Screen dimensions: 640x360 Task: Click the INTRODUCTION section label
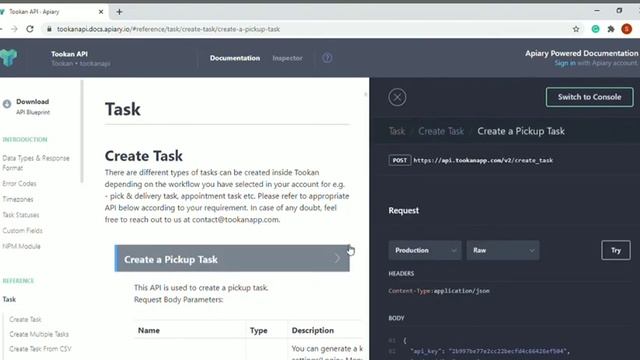pyautogui.click(x=25, y=140)
